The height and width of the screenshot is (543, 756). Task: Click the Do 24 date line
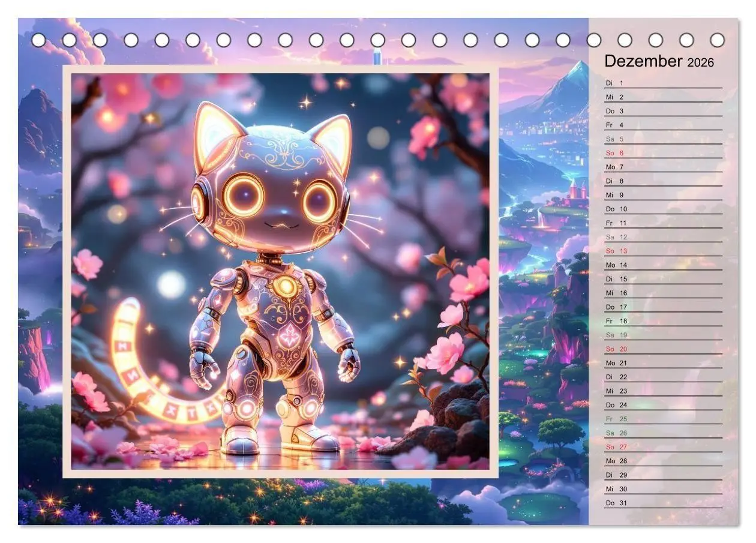tap(663, 405)
